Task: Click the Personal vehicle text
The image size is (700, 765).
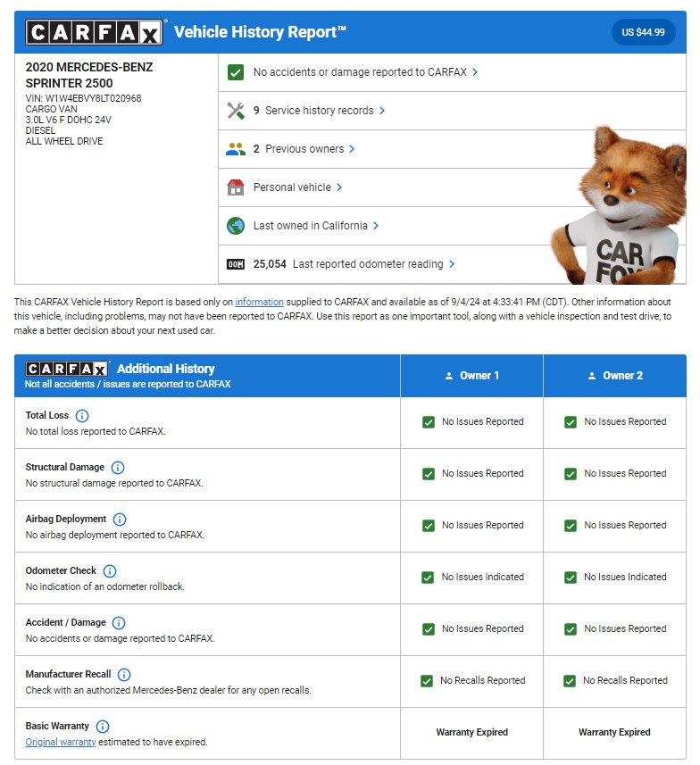Action: pos(292,187)
